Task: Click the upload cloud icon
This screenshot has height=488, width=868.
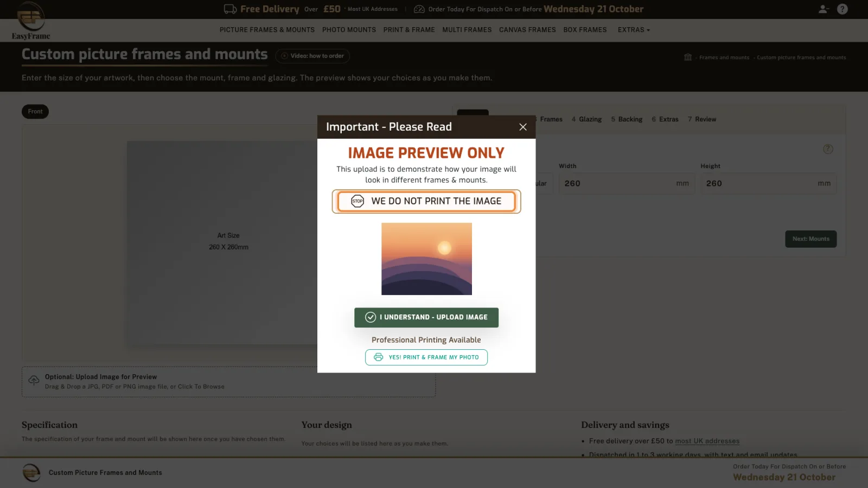Action: [x=34, y=381]
